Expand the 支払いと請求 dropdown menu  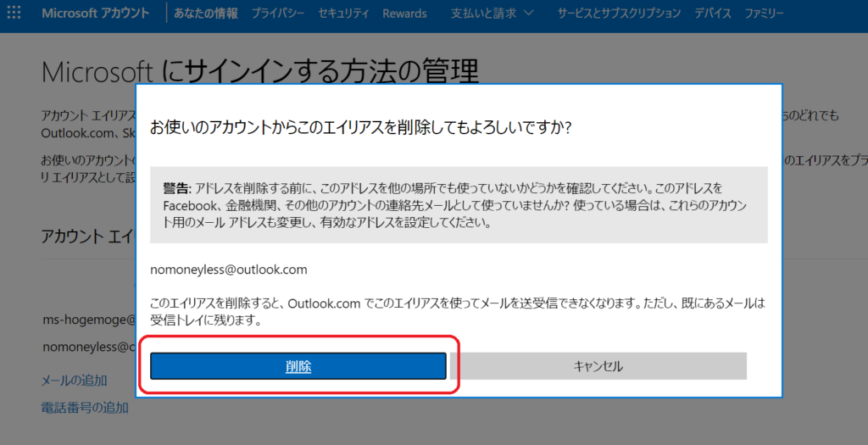tap(492, 14)
